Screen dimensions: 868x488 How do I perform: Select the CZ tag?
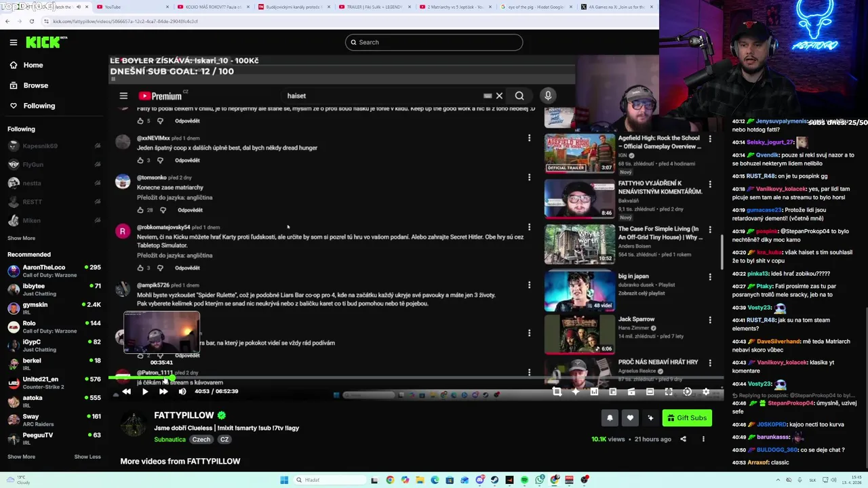(x=224, y=439)
